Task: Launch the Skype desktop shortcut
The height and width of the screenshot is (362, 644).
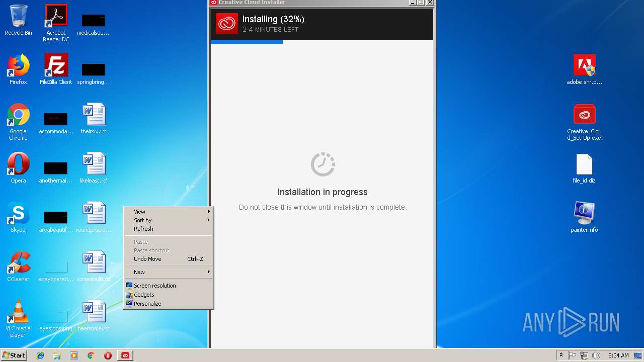Action: (18, 217)
